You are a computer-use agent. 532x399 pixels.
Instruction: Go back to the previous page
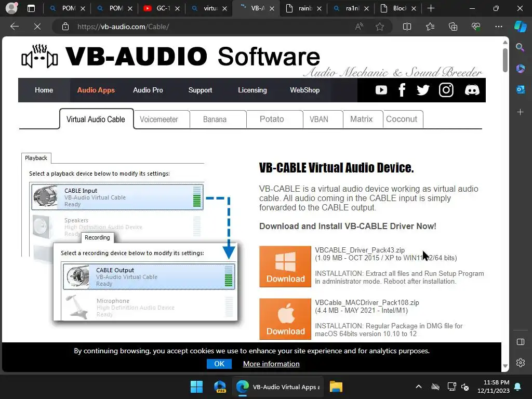point(14,26)
